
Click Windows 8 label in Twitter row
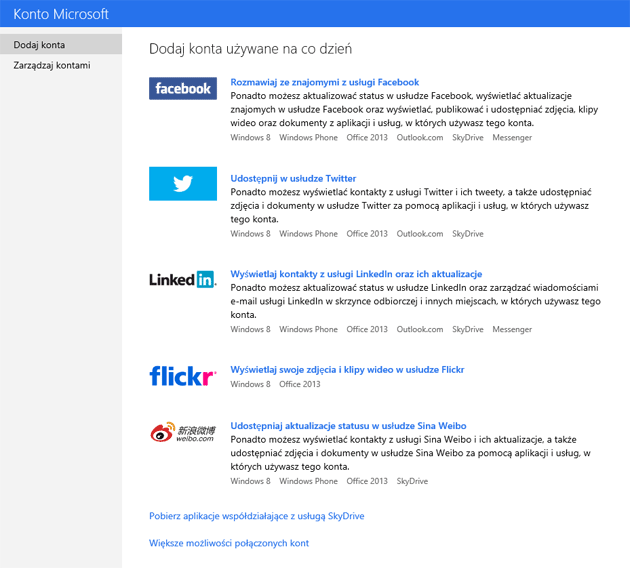coord(250,234)
